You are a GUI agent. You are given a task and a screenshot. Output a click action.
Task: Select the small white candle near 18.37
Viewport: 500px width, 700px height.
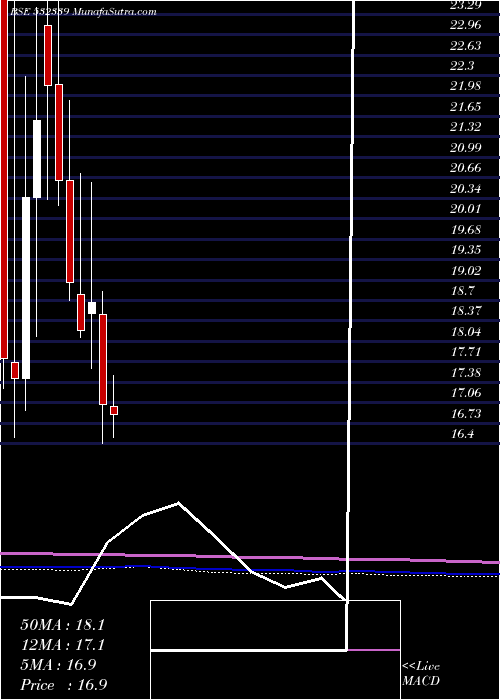92,308
